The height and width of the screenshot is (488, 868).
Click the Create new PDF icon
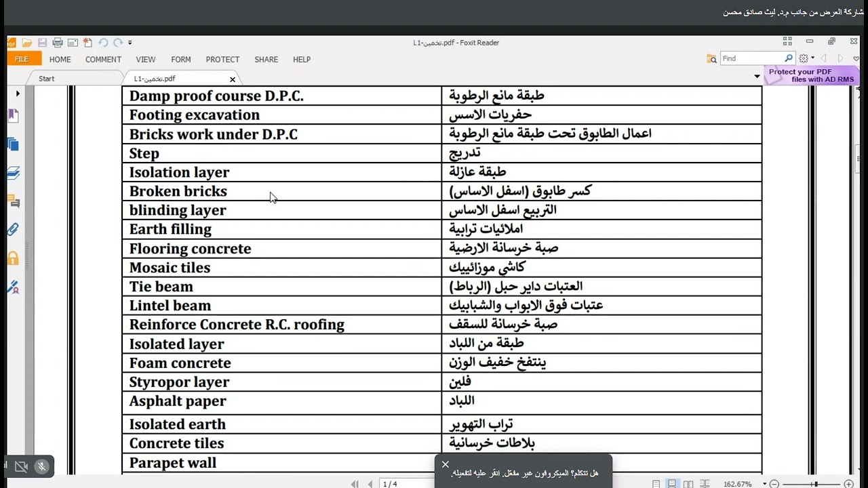tap(87, 43)
